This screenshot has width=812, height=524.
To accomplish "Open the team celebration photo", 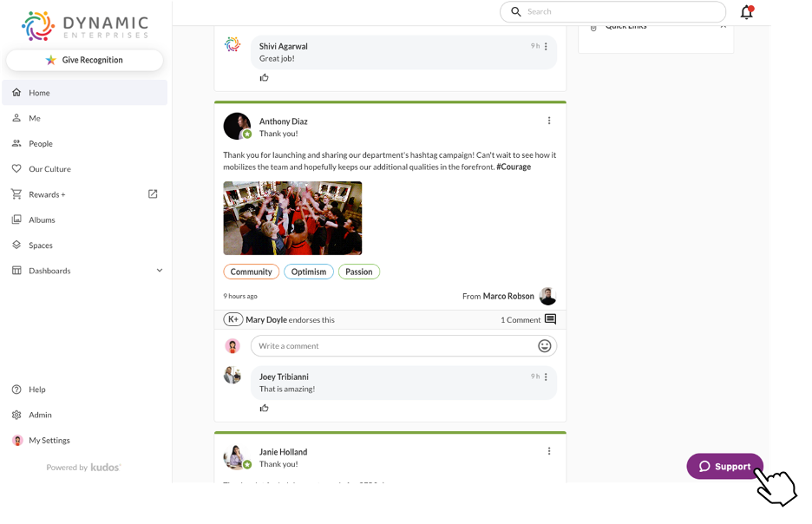I will coord(292,218).
